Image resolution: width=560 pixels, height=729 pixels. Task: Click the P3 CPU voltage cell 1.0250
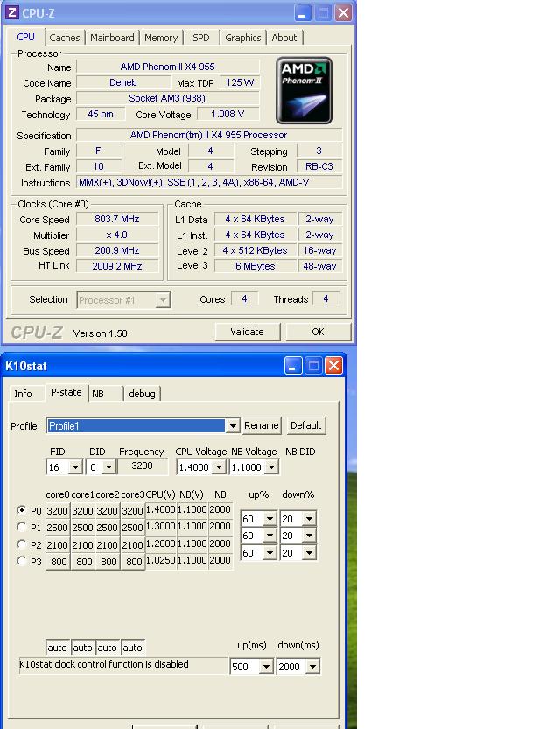pyautogui.click(x=161, y=560)
